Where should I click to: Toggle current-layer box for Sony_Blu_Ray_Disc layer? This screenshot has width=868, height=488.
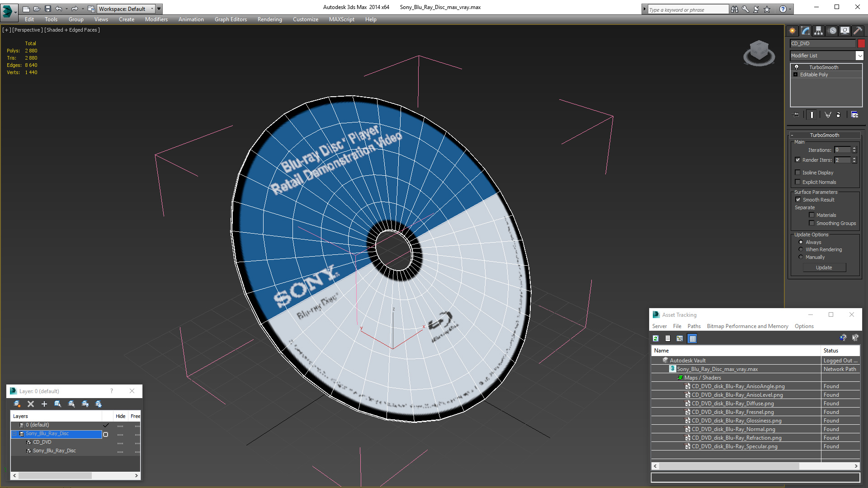pyautogui.click(x=106, y=434)
